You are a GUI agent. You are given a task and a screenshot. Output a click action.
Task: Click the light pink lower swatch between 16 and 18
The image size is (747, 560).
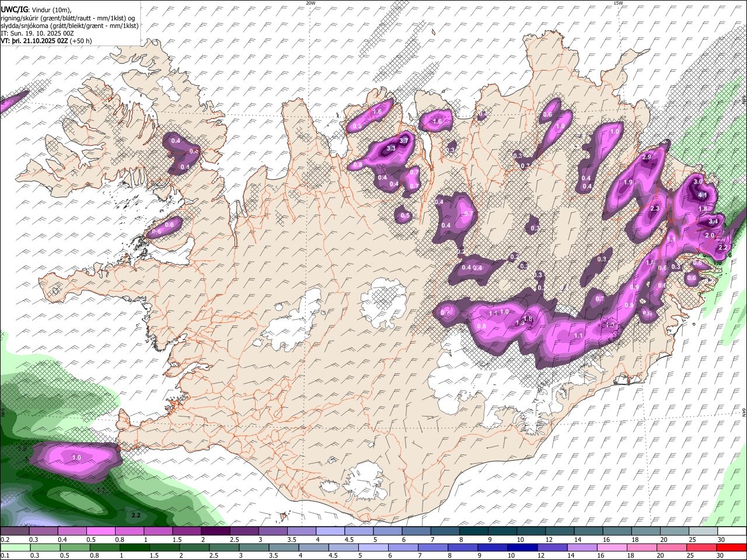(611, 547)
